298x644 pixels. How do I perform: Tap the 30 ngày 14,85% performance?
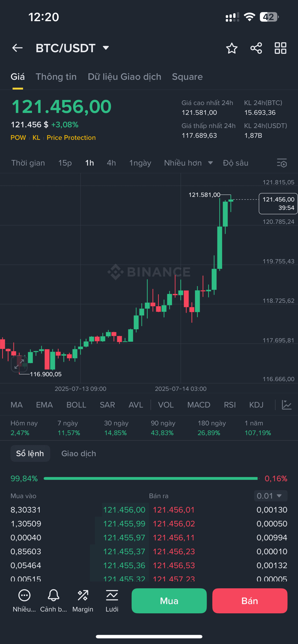116,428
